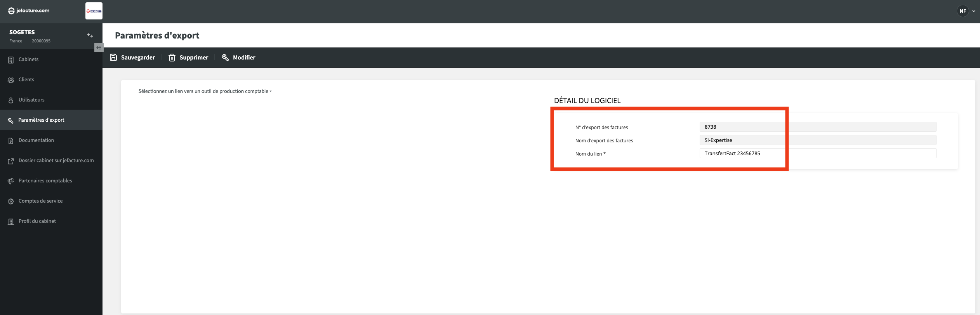
Task: Click the jefacture.com logo
Action: [x=29, y=11]
